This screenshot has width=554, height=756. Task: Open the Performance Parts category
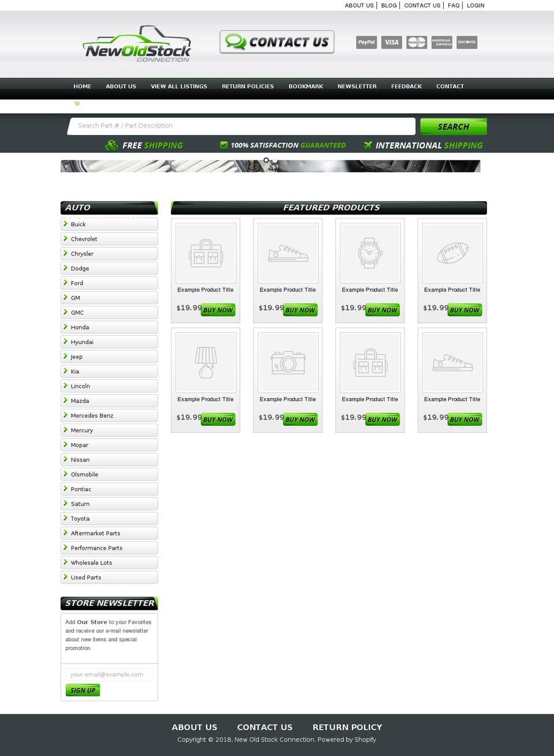[x=109, y=548]
